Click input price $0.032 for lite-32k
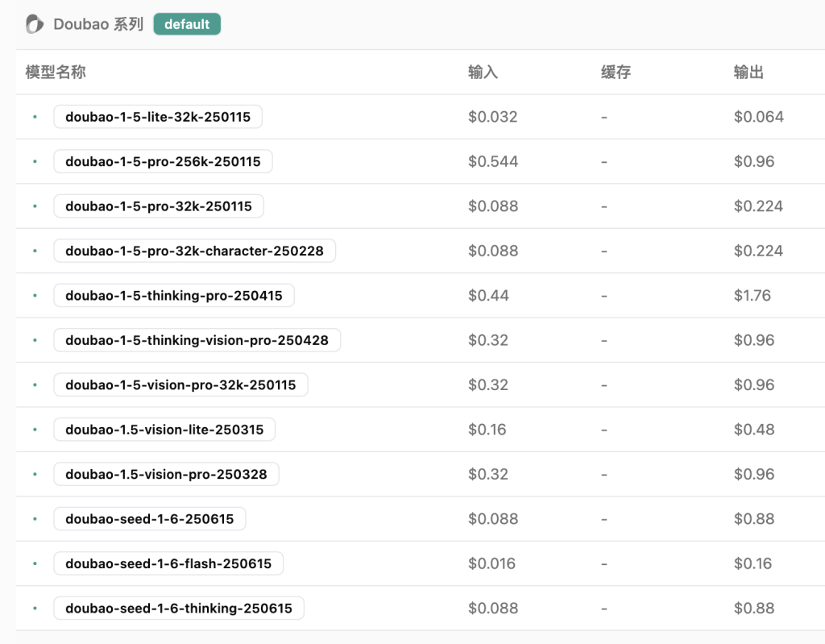The width and height of the screenshot is (825, 644). pos(492,117)
